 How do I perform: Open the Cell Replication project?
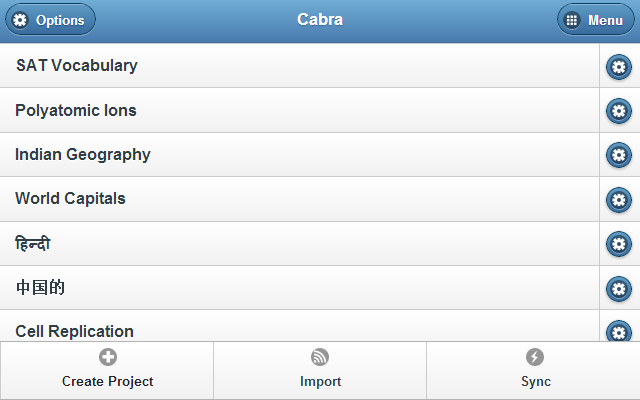pos(300,326)
